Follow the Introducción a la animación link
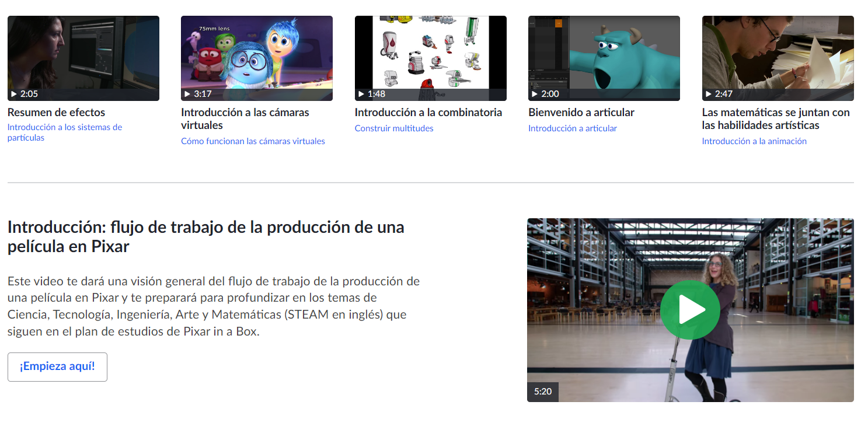 tap(754, 141)
